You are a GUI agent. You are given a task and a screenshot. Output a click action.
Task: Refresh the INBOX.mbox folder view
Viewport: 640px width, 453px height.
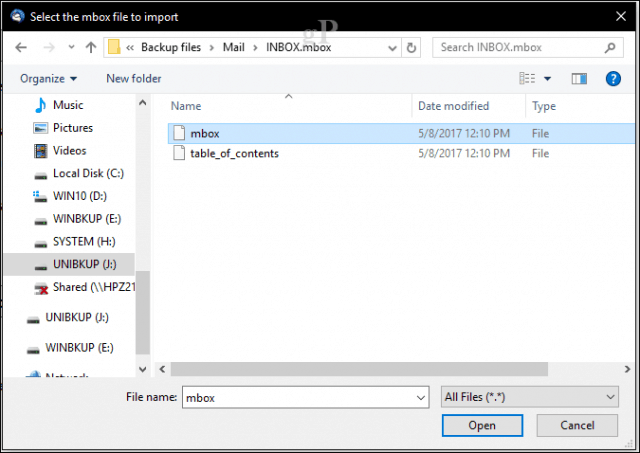pyautogui.click(x=411, y=48)
